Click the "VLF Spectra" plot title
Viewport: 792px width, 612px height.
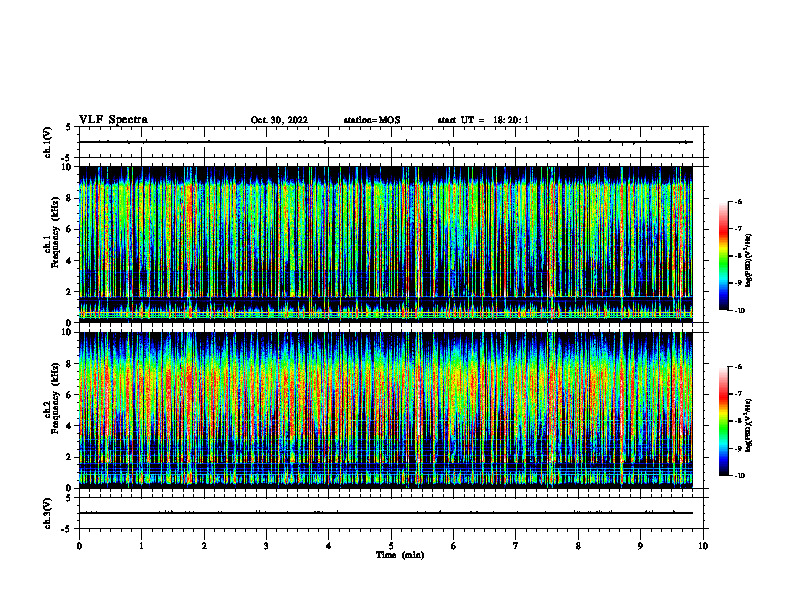[113, 119]
